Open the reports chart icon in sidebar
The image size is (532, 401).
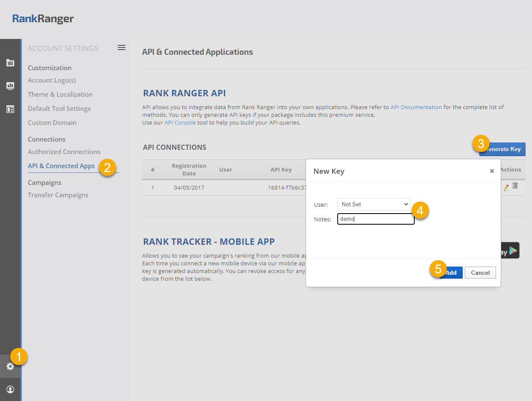coord(10,86)
